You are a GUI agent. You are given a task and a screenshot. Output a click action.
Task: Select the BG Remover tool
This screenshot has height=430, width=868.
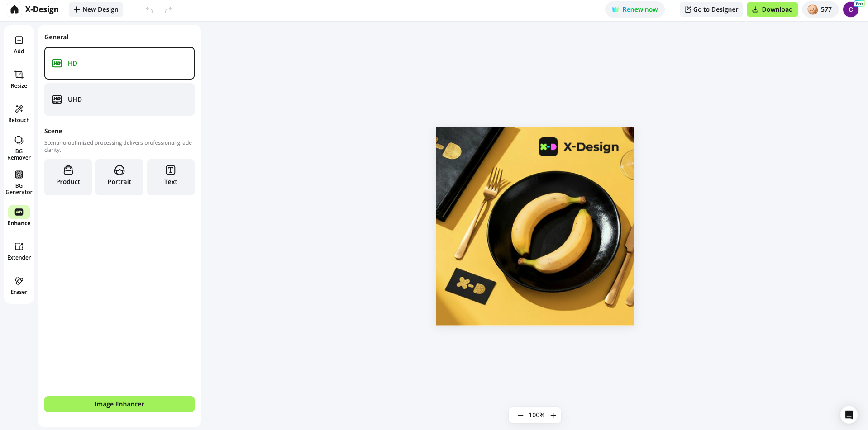19,147
